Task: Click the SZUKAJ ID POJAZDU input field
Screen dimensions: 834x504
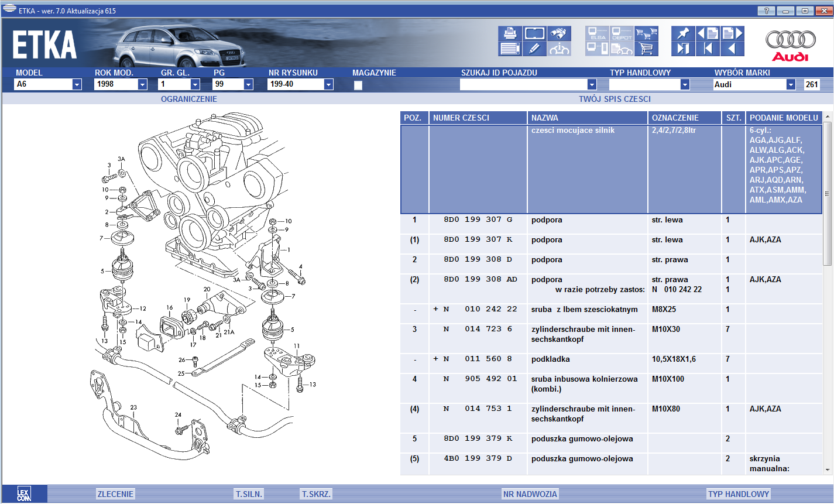Action: pos(523,85)
